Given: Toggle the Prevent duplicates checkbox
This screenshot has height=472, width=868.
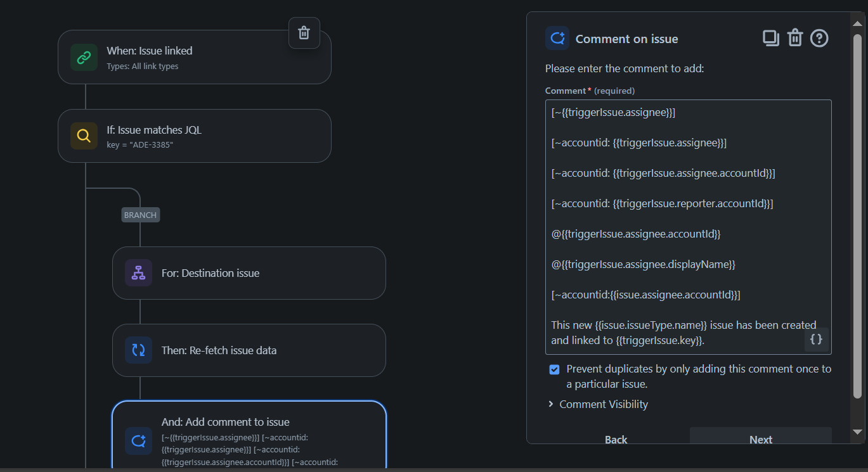Looking at the screenshot, I should pos(554,369).
